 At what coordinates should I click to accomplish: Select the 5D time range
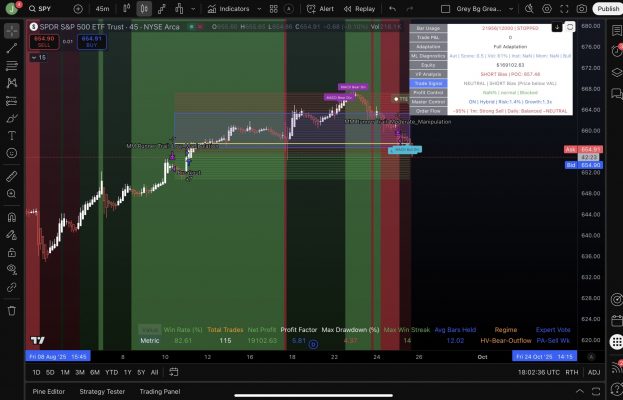50,372
